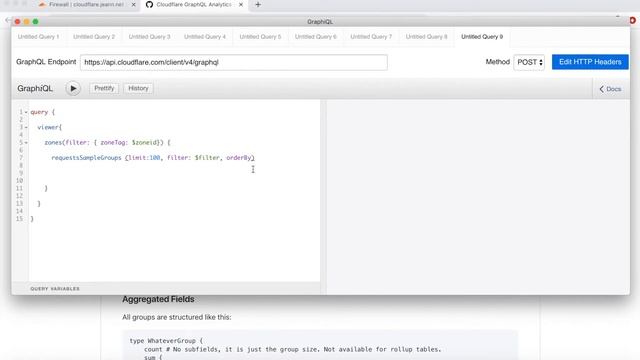Focus the GraphQL Endpoint URL field
640x360 pixels.
[233, 62]
